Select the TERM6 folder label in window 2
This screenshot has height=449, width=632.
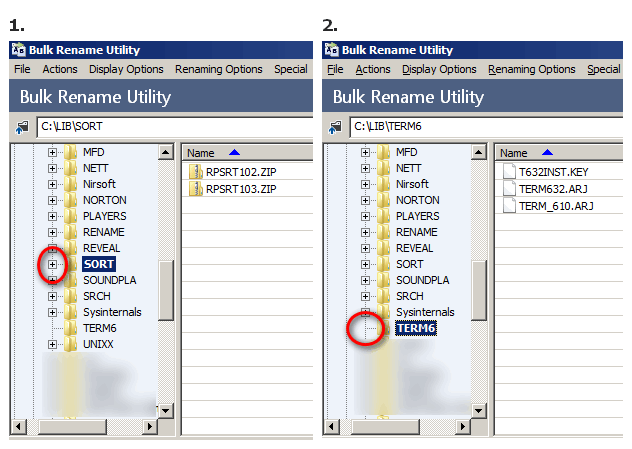point(416,328)
